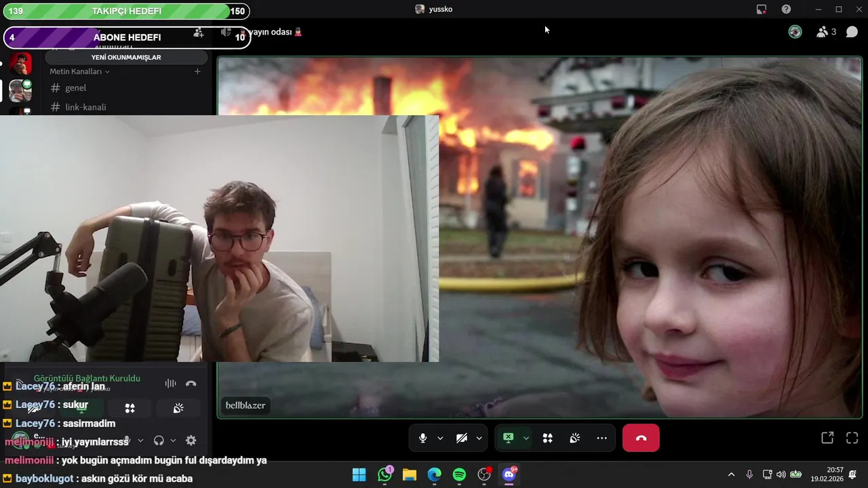This screenshot has width=868, height=488.
Task: Toggle sidebar camera button
Action: click(33, 408)
